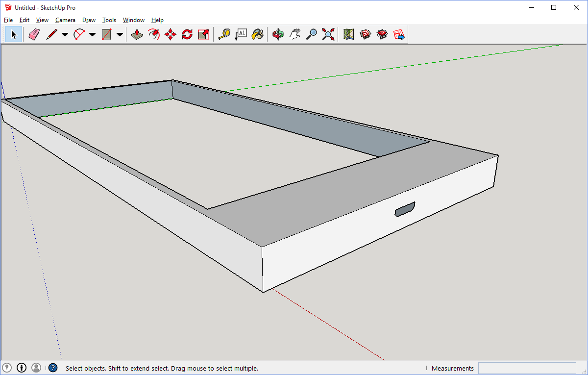588x375 pixels.
Task: Activate the Zoom magnifier tool
Action: [x=311, y=34]
